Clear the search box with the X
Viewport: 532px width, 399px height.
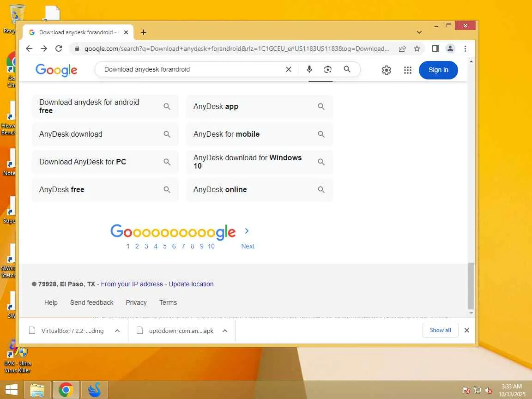(288, 69)
